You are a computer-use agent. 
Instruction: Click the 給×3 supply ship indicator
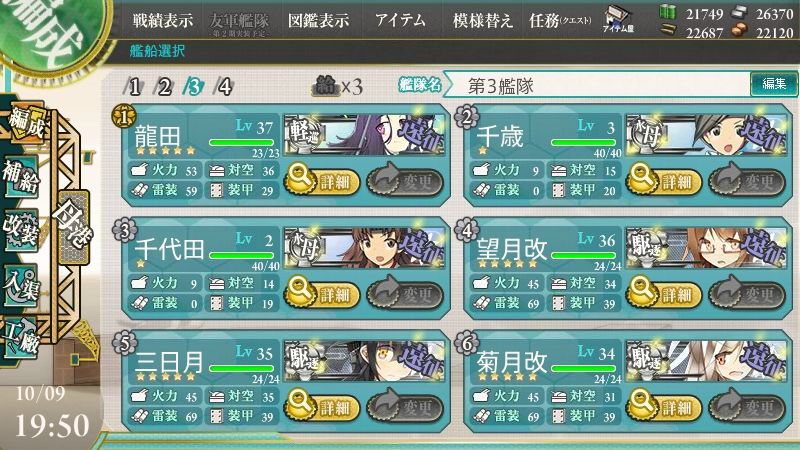[337, 87]
